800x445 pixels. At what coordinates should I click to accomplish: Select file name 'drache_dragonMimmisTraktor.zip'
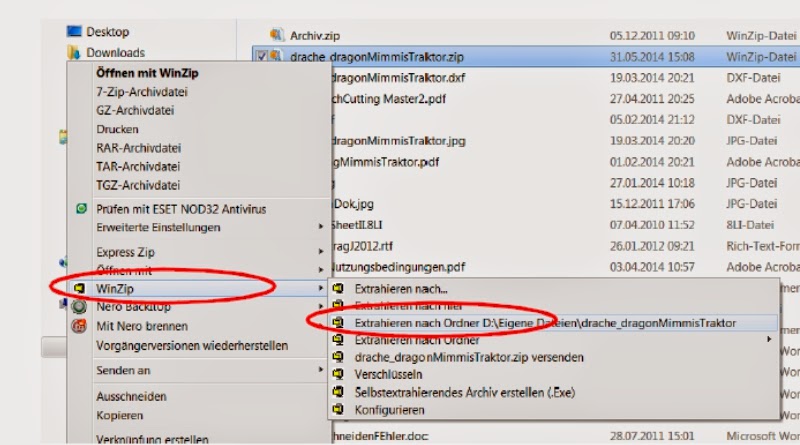pyautogui.click(x=377, y=57)
